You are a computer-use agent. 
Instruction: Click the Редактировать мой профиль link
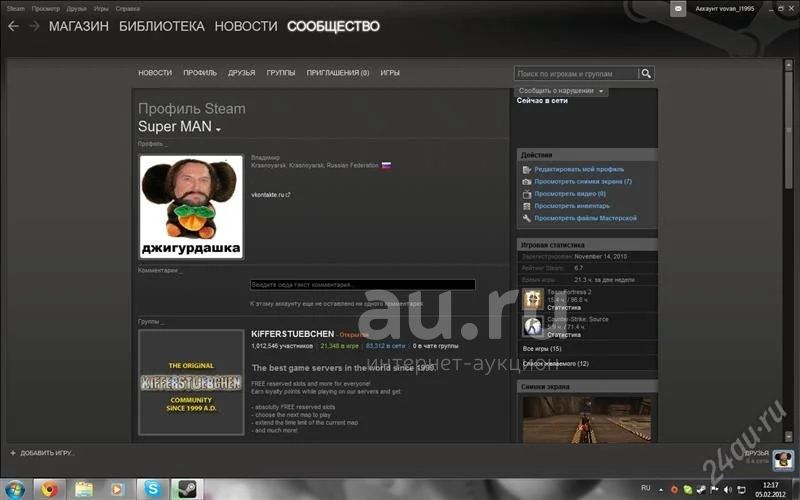[579, 169]
